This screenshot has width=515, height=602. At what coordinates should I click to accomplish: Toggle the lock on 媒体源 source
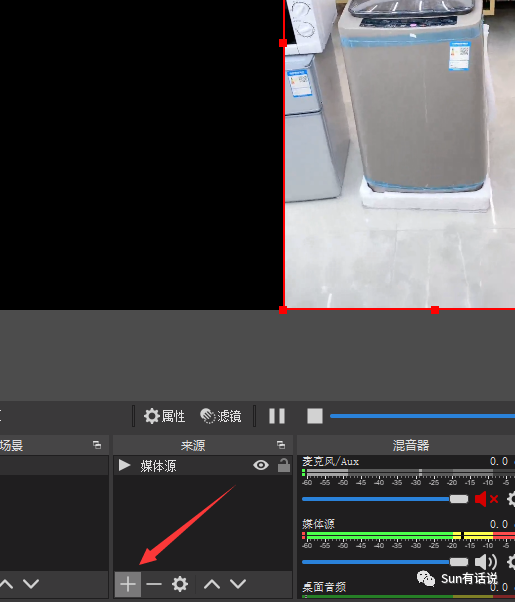pos(284,465)
